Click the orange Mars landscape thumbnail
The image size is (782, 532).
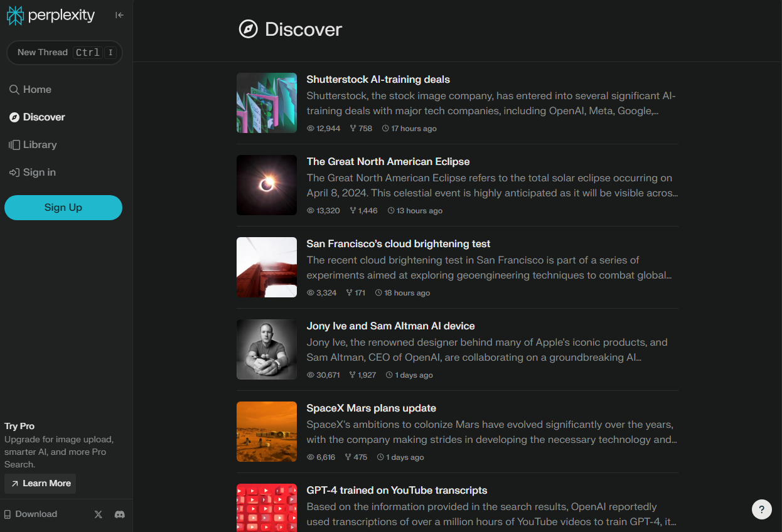point(267,432)
